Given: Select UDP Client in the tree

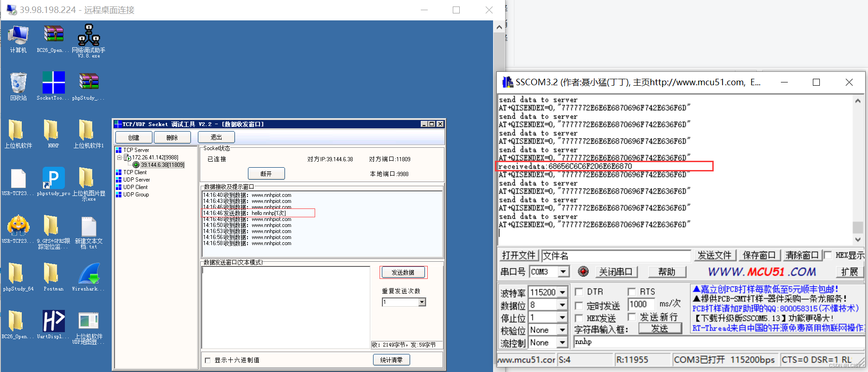Looking at the screenshot, I should 135,187.
